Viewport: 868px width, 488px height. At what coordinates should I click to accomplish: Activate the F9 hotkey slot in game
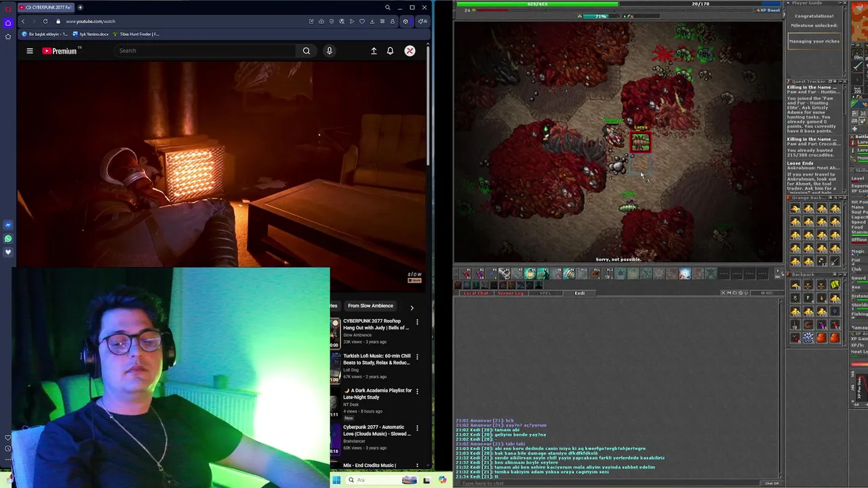pos(569,273)
